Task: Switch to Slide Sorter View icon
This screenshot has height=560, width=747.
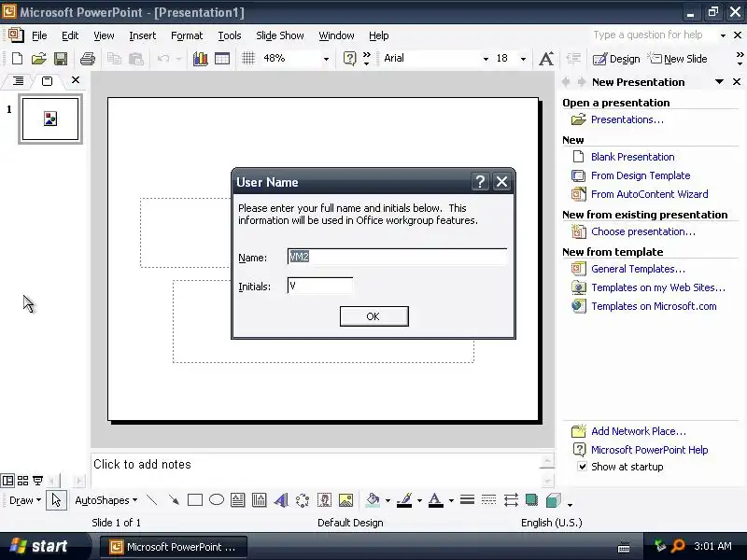Action: click(x=22, y=481)
